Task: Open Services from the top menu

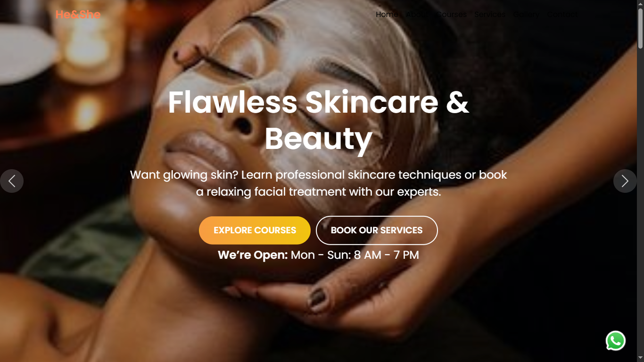Action: tap(490, 15)
